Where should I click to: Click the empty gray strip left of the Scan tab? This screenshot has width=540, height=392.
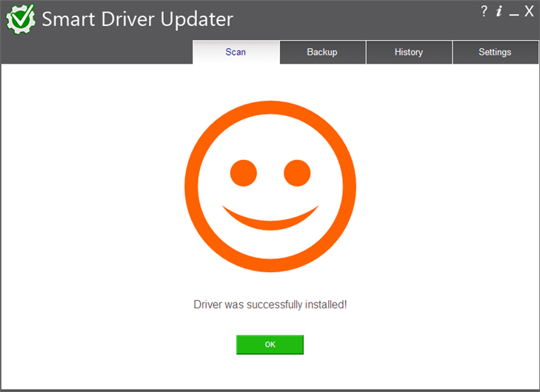96,52
